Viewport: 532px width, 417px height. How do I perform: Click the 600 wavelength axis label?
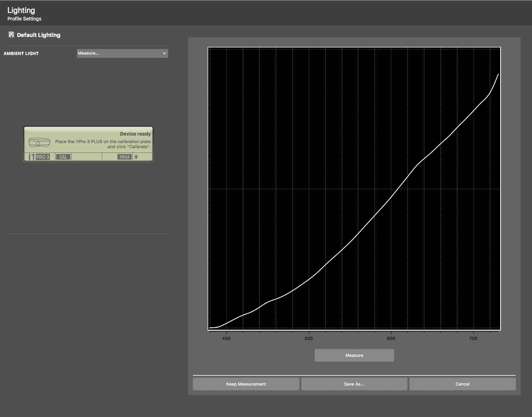pyautogui.click(x=391, y=338)
